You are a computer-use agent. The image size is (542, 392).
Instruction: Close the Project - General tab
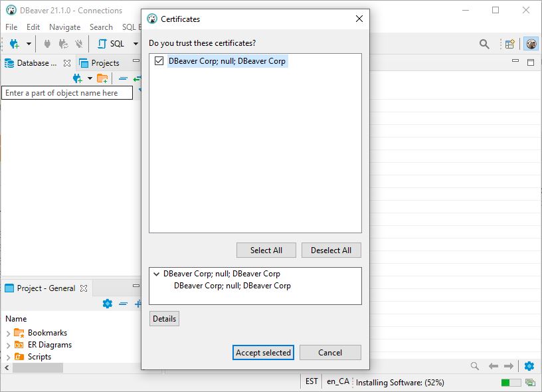click(x=84, y=288)
